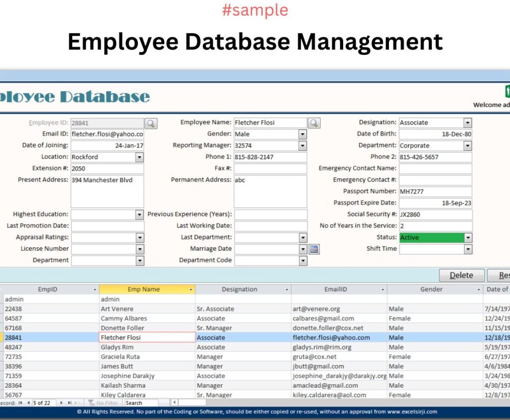Click the Emergency Contact Name field
This screenshot has height=420, width=510.
435,169
